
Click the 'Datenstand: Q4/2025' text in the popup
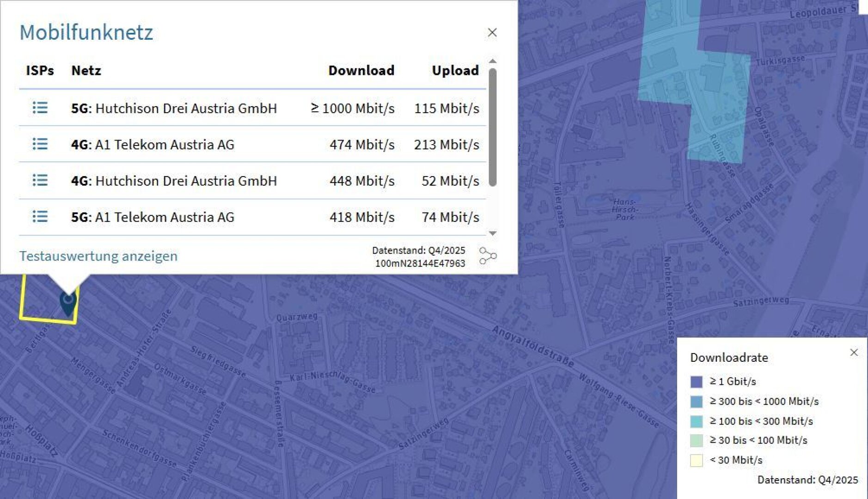tap(419, 250)
